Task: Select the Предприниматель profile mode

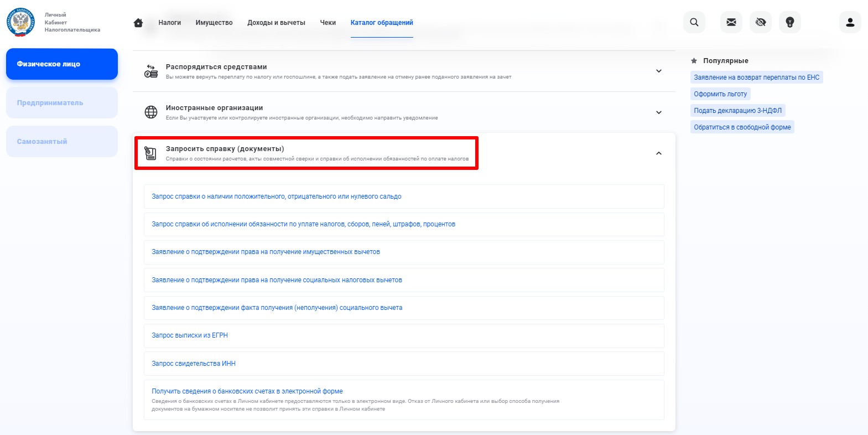Action: [61, 102]
